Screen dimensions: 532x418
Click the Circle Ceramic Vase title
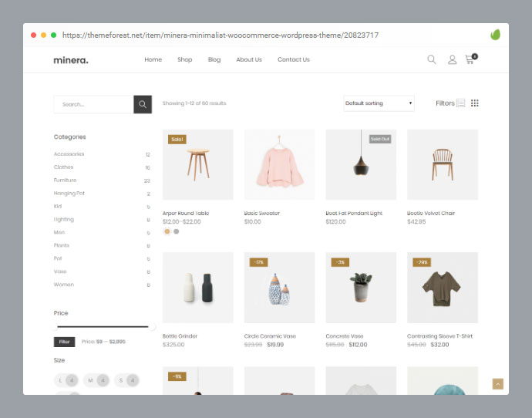click(x=270, y=336)
